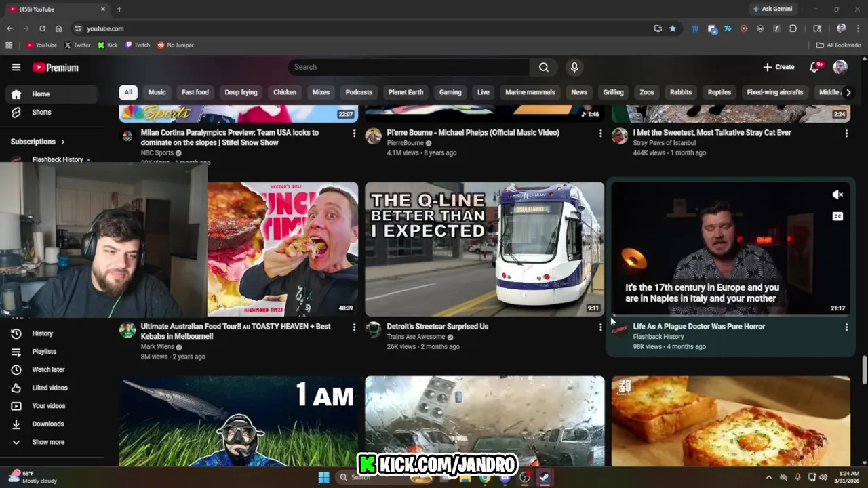
Task: Show hidden system tray icons
Action: (x=768, y=477)
